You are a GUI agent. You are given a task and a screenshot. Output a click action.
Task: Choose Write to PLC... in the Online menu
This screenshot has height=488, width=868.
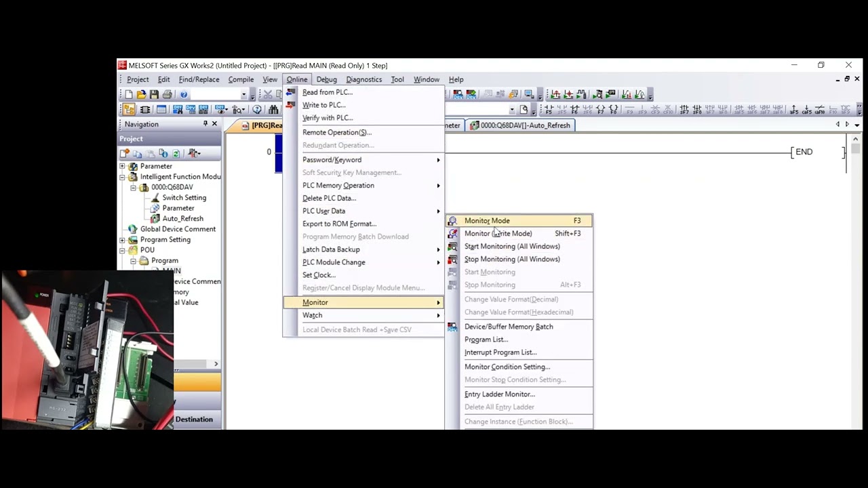coord(364,105)
